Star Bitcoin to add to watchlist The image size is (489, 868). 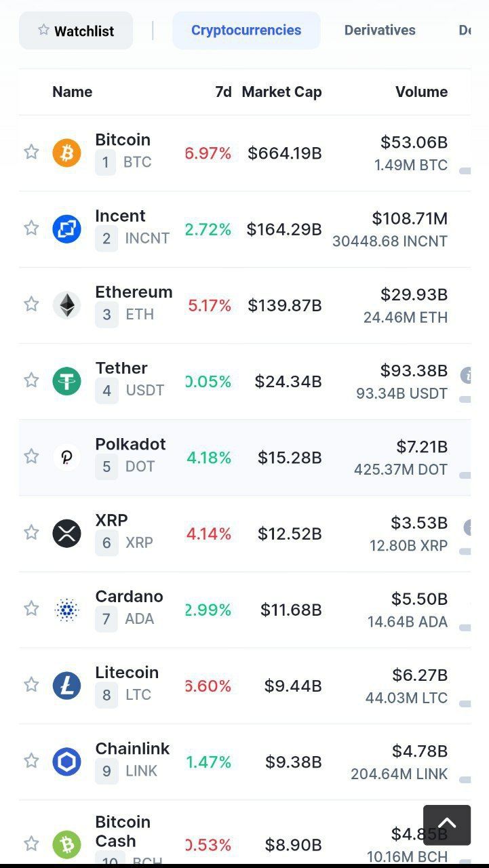click(x=31, y=152)
